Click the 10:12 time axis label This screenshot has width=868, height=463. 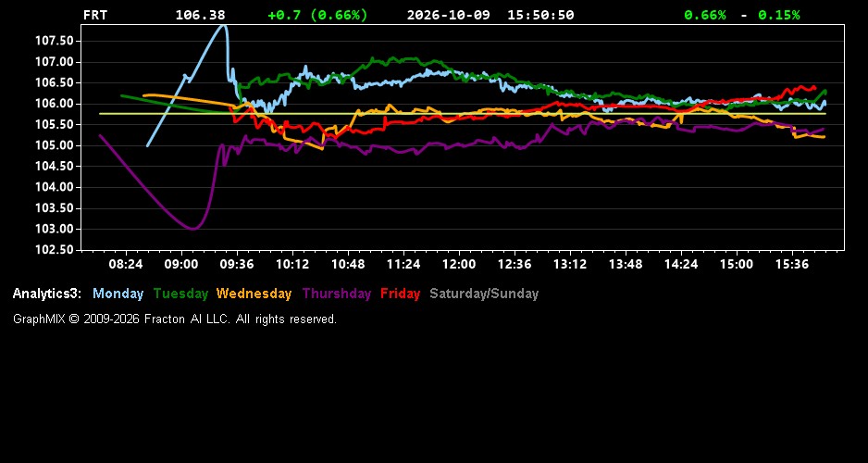click(292, 264)
